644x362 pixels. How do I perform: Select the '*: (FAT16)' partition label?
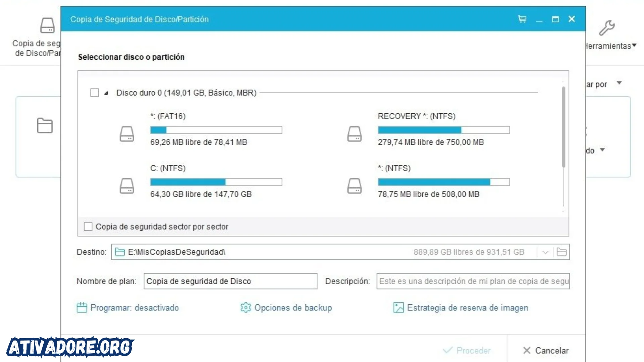coord(168,116)
